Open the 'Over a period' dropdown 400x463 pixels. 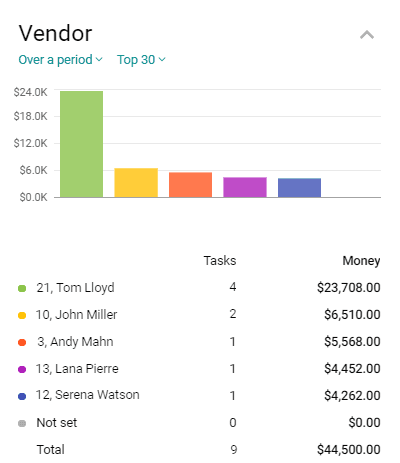pyautogui.click(x=60, y=60)
